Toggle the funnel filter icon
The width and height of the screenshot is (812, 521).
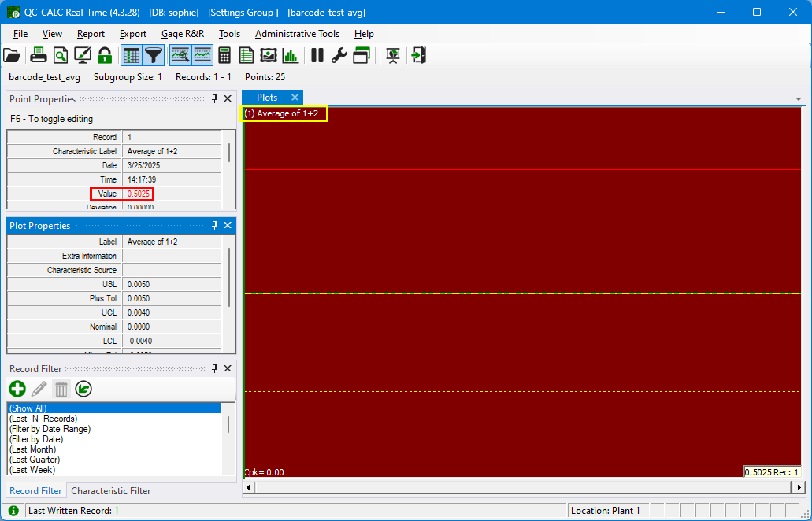154,55
